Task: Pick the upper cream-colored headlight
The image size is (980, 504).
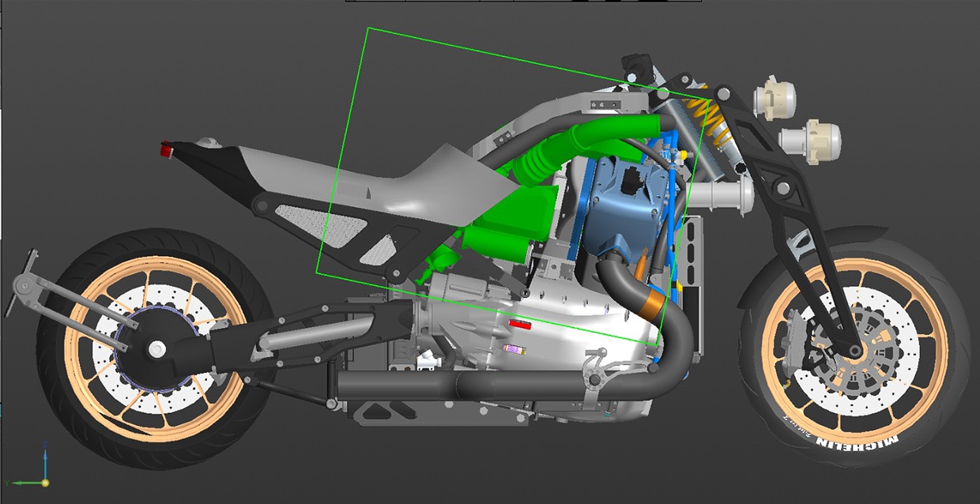Action: click(x=775, y=98)
